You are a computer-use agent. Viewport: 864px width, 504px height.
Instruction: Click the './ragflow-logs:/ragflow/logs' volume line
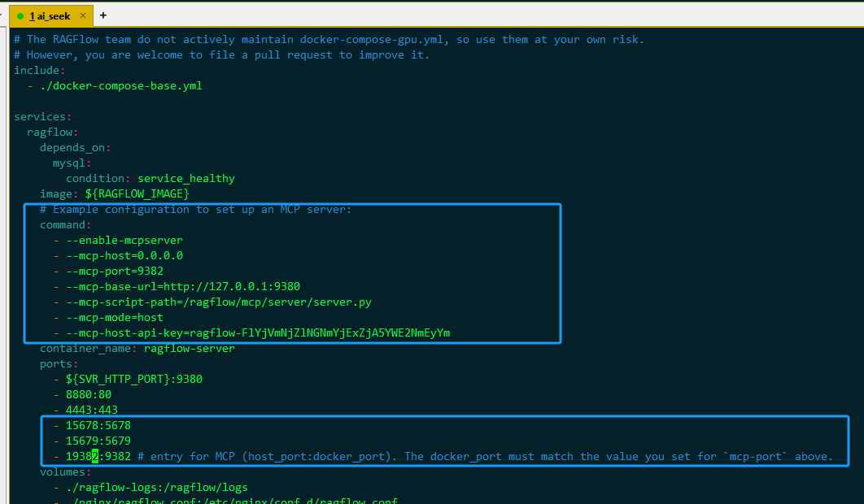[x=157, y=488]
